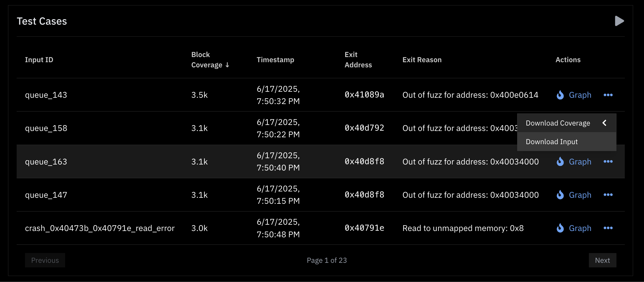The width and height of the screenshot is (644, 282).
Task: Open the actions dropdown for queue_158
Action: 609,128
